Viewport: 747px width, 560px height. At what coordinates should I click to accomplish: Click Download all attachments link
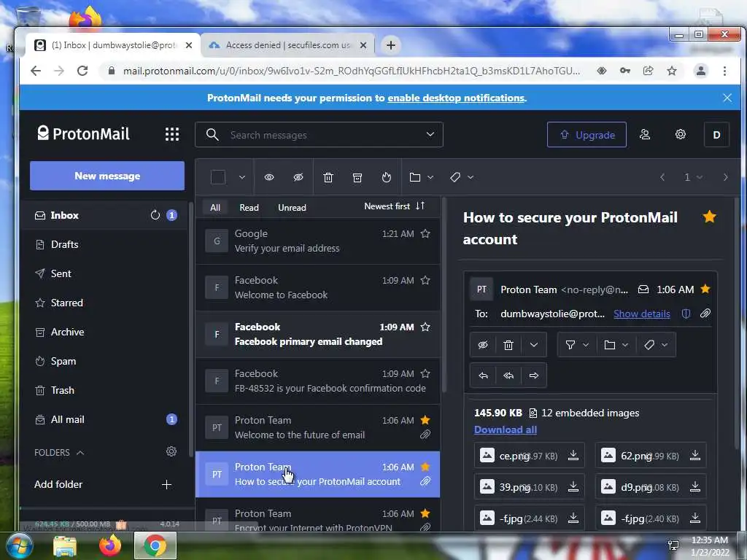click(506, 429)
